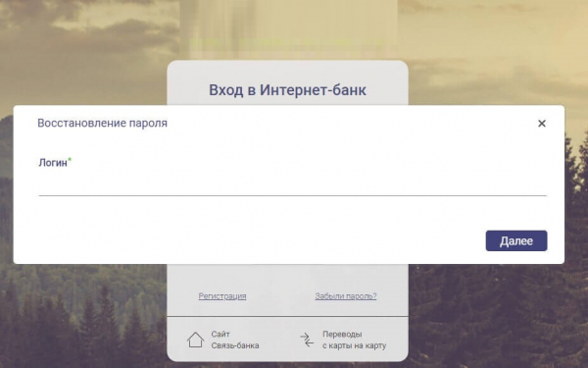Open Переводы с карты на карту link

(355, 340)
